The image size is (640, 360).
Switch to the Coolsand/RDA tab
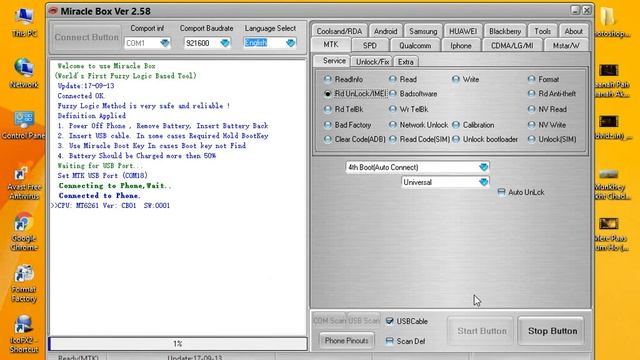click(x=339, y=31)
